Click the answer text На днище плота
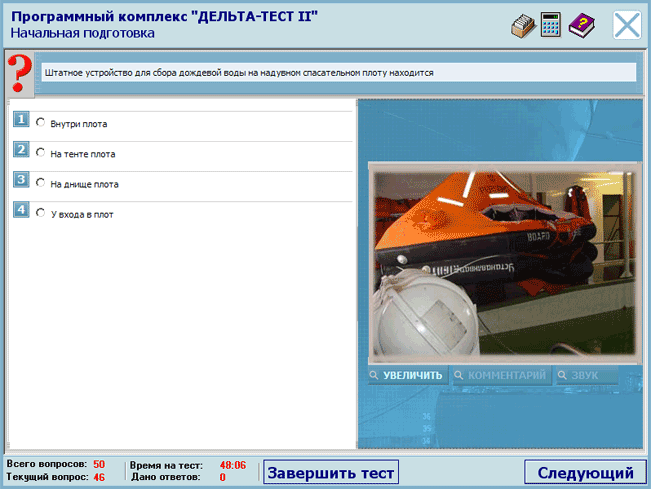Viewport: 651px width, 489px height. [x=85, y=184]
